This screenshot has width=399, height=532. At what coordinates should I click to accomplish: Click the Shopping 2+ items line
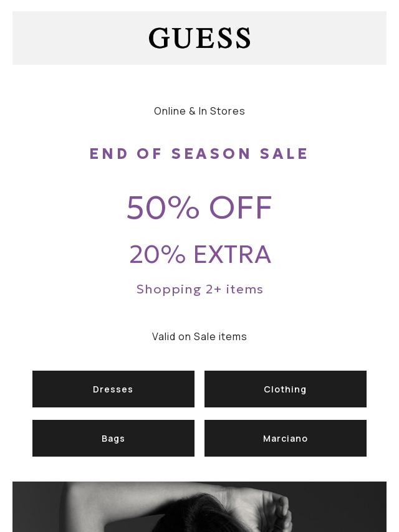199,289
